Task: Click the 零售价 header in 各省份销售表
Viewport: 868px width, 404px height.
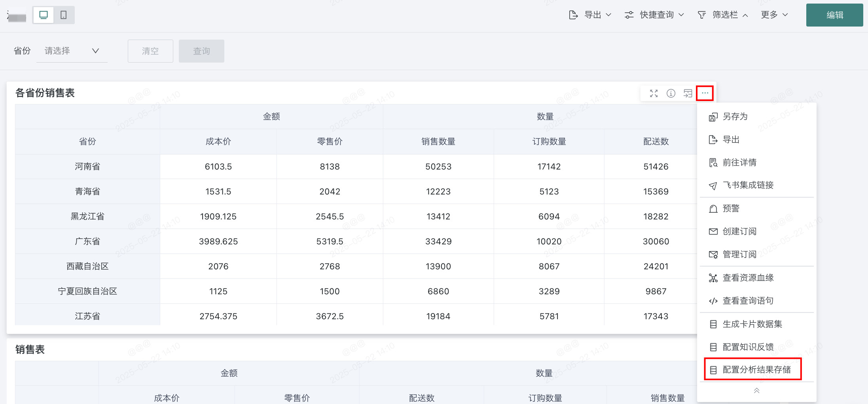Action: click(330, 141)
